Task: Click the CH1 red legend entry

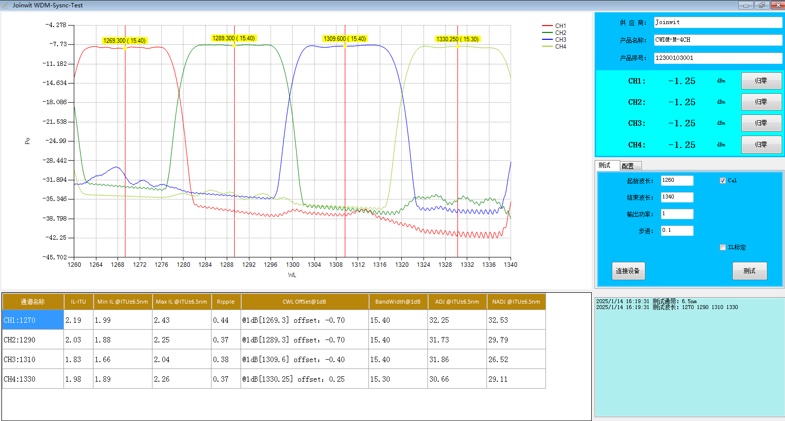Action: tap(554, 26)
